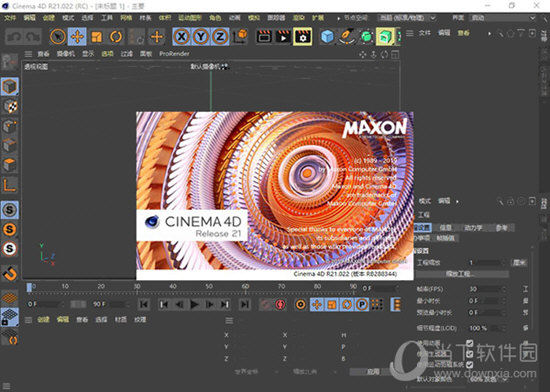Open the 渲染 Render menu
The width and height of the screenshot is (550, 392).
299,18
